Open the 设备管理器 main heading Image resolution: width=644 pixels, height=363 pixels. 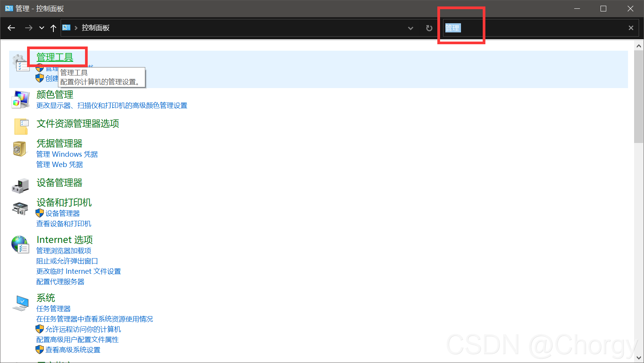[59, 183]
